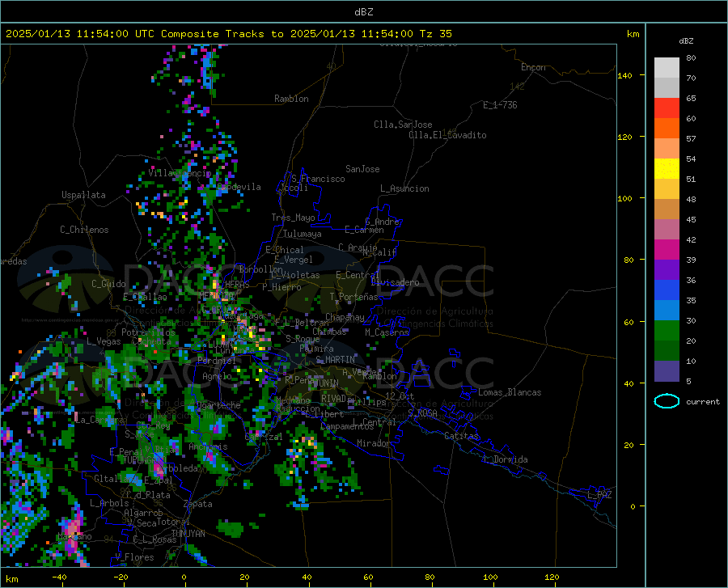Click the '60' km tick on horizontal axis
The width and height of the screenshot is (728, 588).
[x=368, y=577]
